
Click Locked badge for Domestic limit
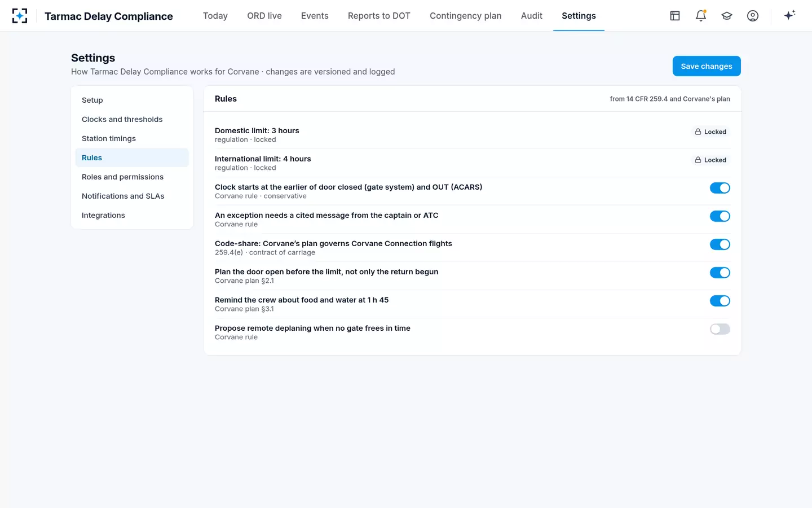tap(710, 132)
